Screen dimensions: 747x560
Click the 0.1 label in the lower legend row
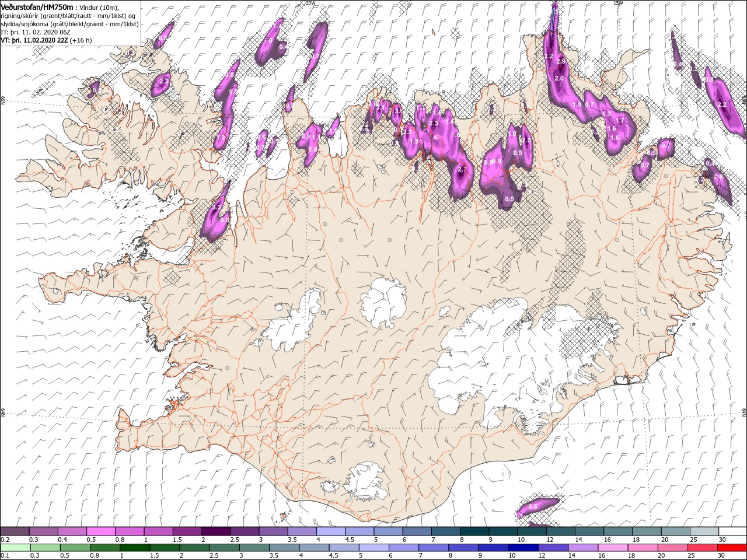click(x=5, y=555)
